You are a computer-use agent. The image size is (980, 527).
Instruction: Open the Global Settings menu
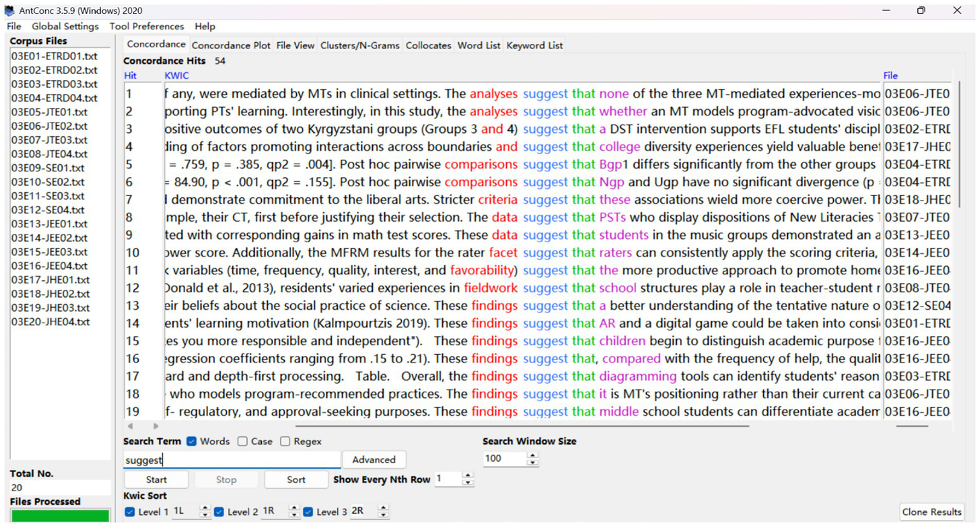click(x=64, y=26)
